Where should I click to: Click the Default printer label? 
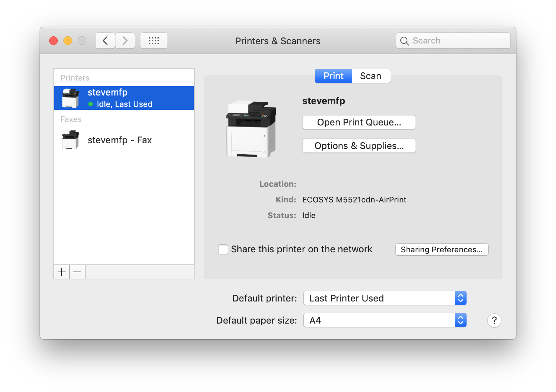[264, 298]
